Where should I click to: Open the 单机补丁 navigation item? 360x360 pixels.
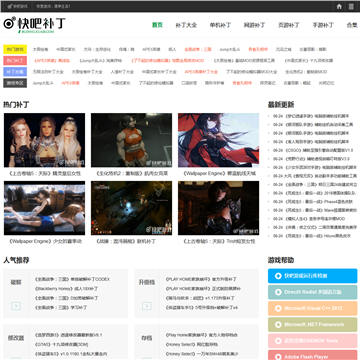[x=220, y=25]
